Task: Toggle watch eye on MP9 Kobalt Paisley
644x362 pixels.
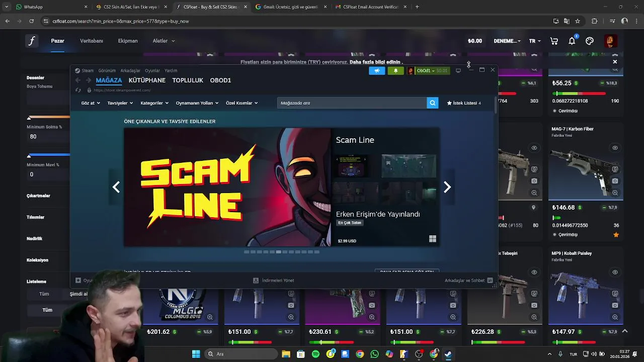Action: [615, 273]
